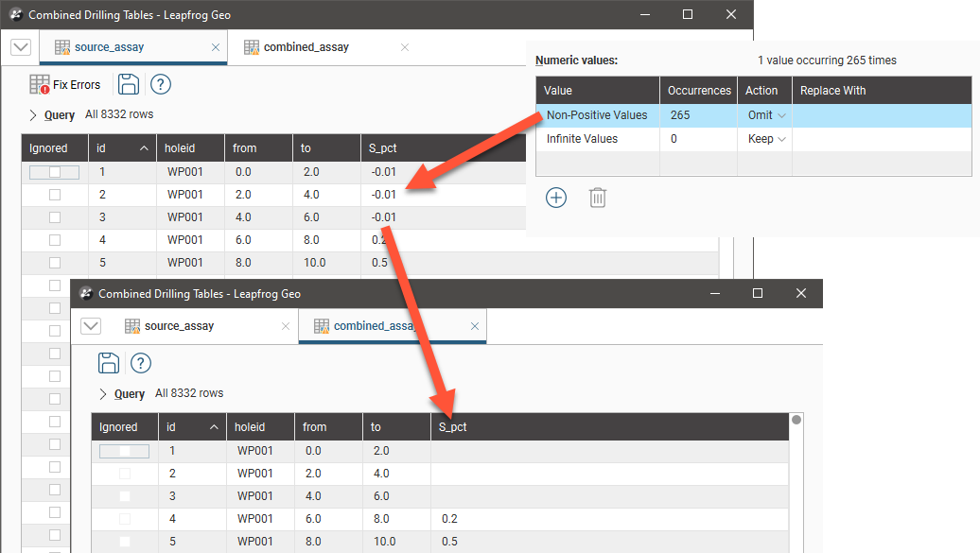
Task: Toggle Ignored checkbox for id 2 in front window
Action: tap(125, 474)
